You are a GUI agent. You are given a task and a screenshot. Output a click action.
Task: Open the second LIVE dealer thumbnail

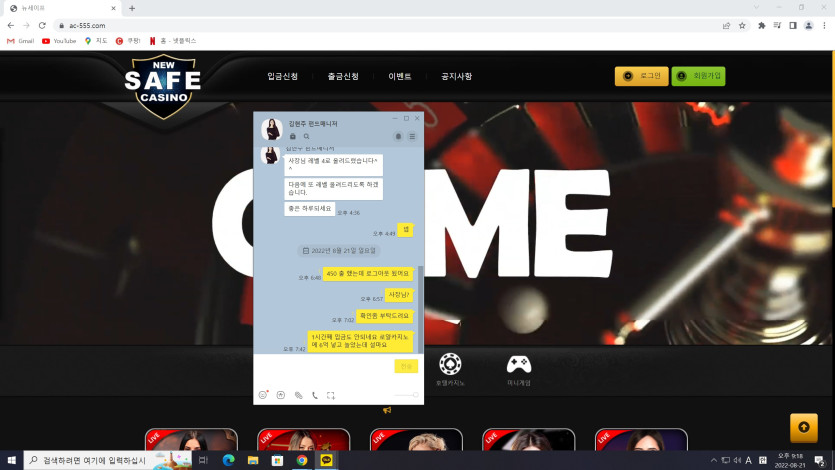click(304, 440)
